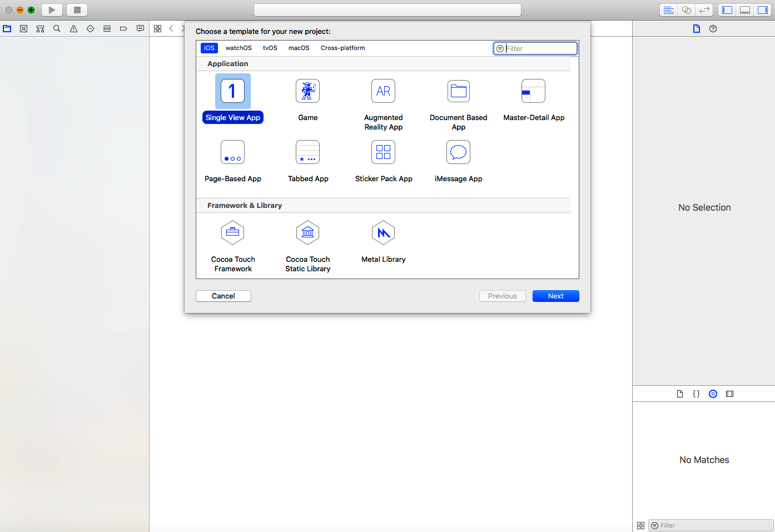This screenshot has height=532, width=775.
Task: Click the 'No Selection' inspector text
Action: (x=704, y=207)
